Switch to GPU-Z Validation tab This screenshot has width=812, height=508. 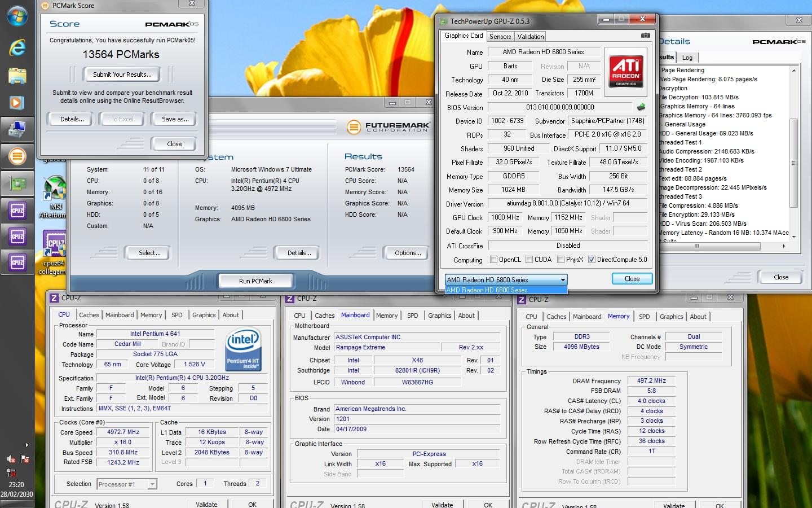531,37
